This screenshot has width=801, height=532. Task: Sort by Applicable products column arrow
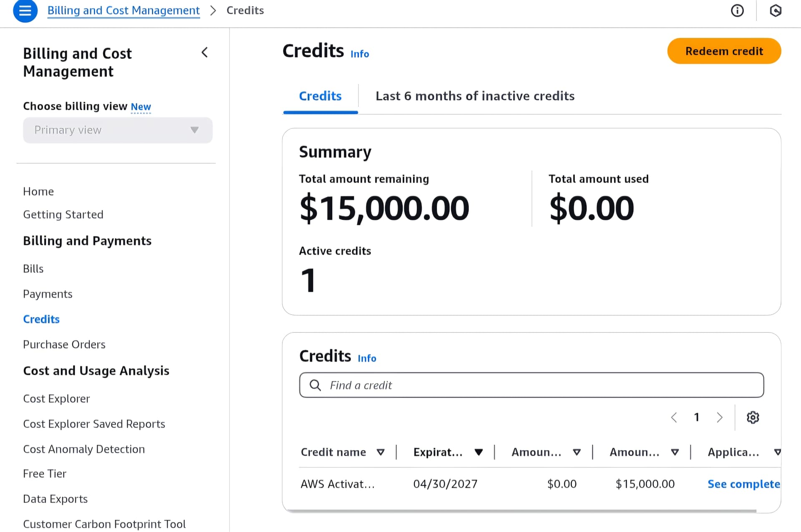[x=777, y=452]
